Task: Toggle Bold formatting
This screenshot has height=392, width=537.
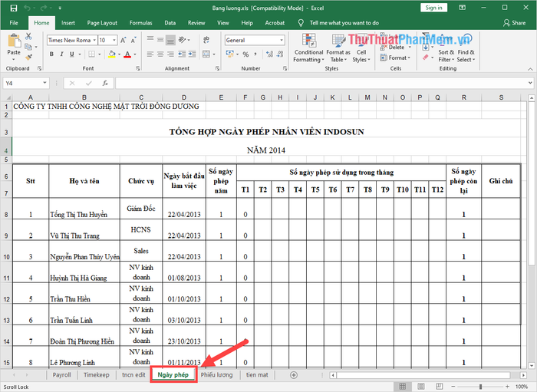Action: tap(51, 54)
